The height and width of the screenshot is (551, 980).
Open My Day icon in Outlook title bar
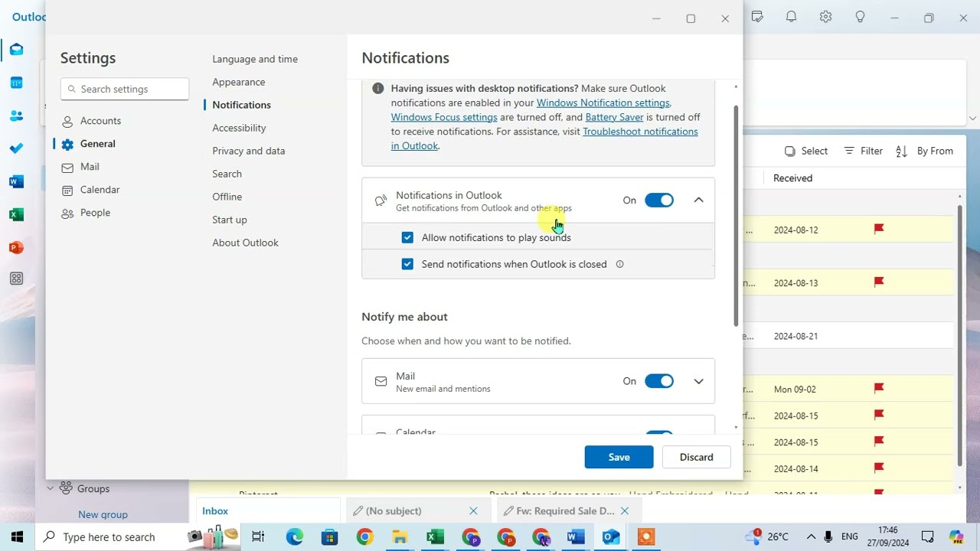pos(757,17)
